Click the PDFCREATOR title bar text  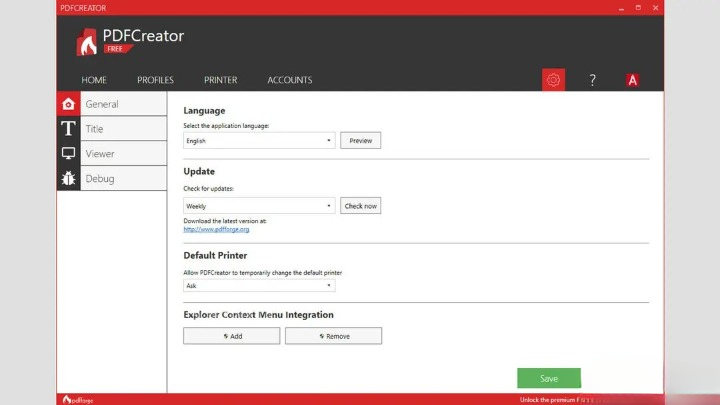(x=83, y=8)
